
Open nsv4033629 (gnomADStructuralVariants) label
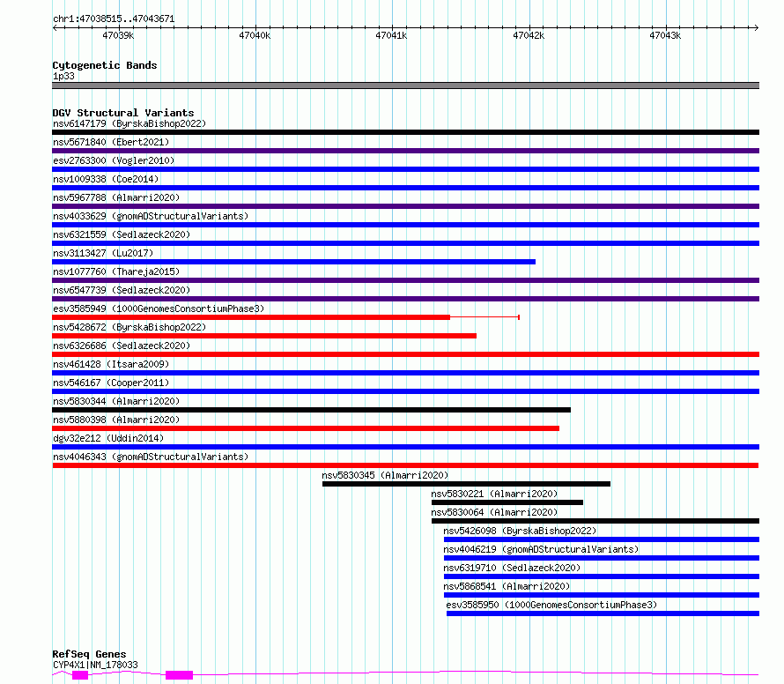[151, 216]
